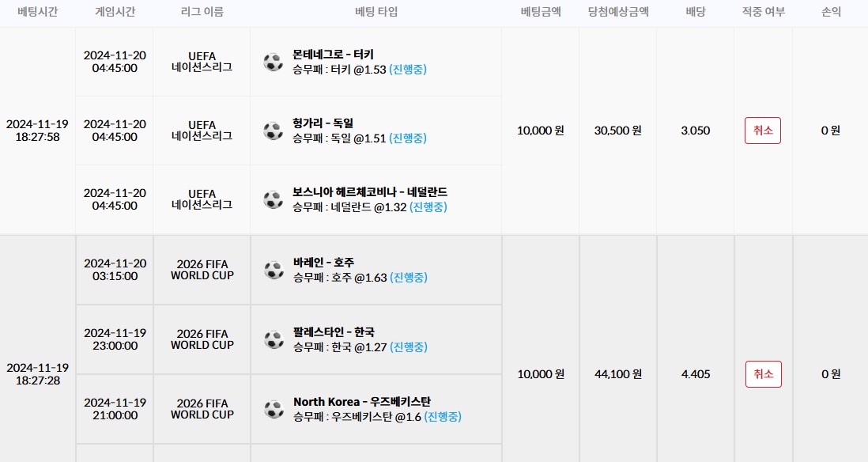Click soccer ball icon for 팔레스타인 - 한국

[x=274, y=339]
